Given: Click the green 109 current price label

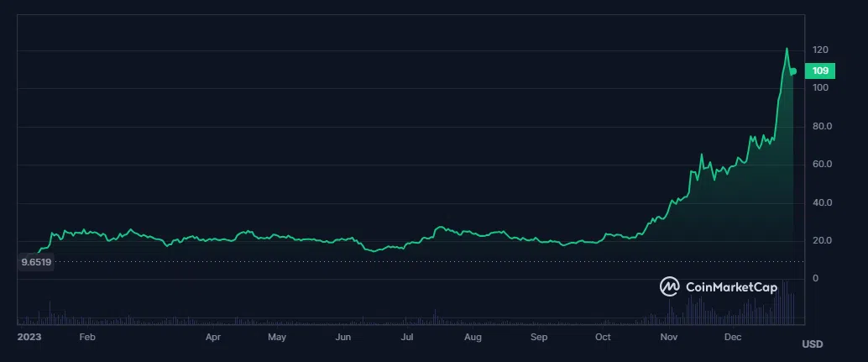Looking at the screenshot, I should click(820, 71).
